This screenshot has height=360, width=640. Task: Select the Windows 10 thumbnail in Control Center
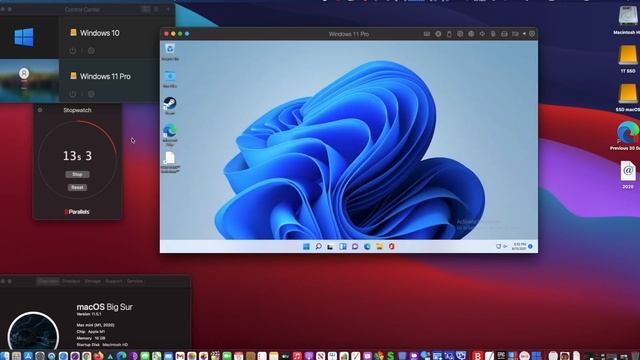coord(29,37)
